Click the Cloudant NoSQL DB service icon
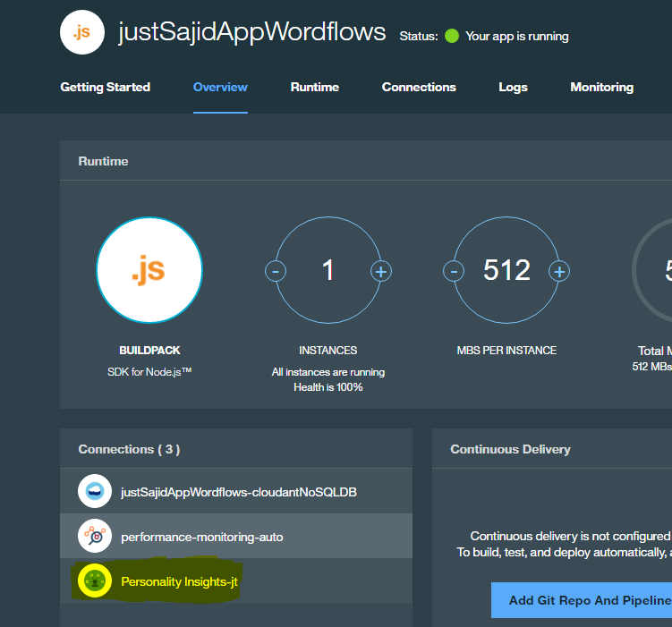 [x=95, y=491]
